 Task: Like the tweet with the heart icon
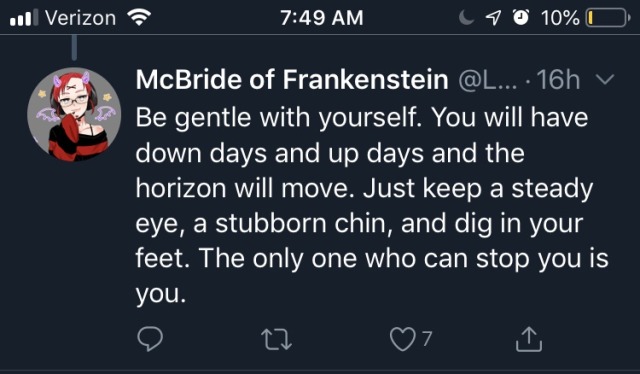click(x=402, y=339)
